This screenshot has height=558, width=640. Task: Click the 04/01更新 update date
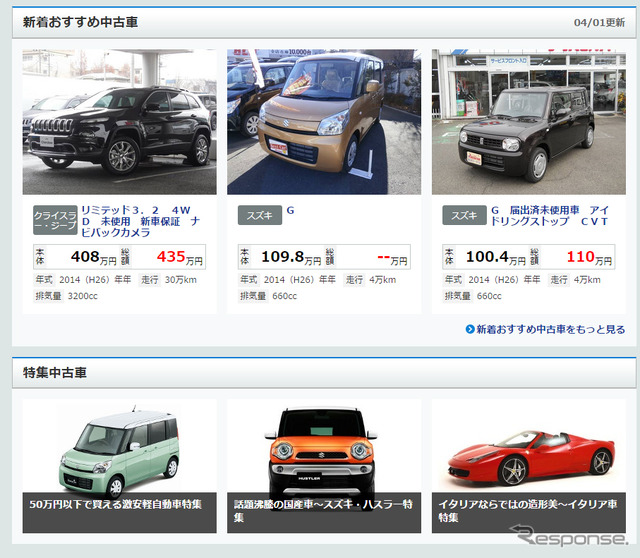point(599,22)
